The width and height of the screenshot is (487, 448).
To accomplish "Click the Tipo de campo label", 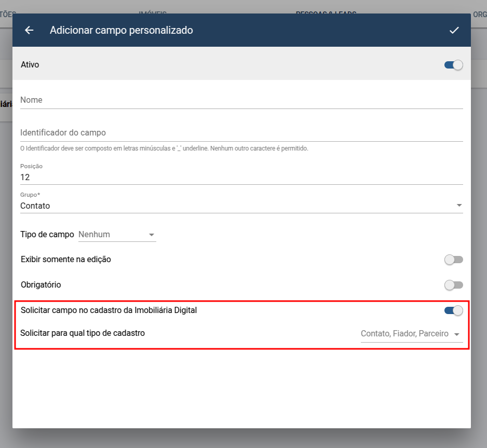I will [x=47, y=235].
